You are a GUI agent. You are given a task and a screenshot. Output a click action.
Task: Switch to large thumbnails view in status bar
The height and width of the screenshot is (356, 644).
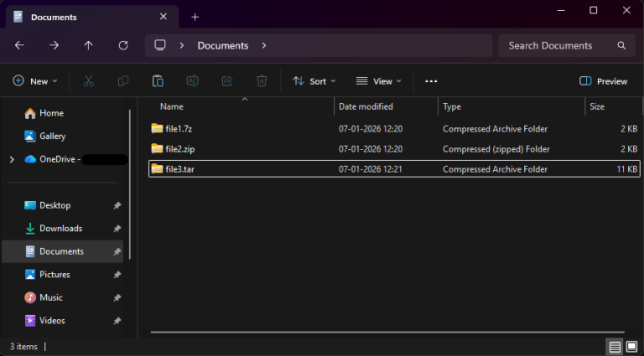click(632, 347)
